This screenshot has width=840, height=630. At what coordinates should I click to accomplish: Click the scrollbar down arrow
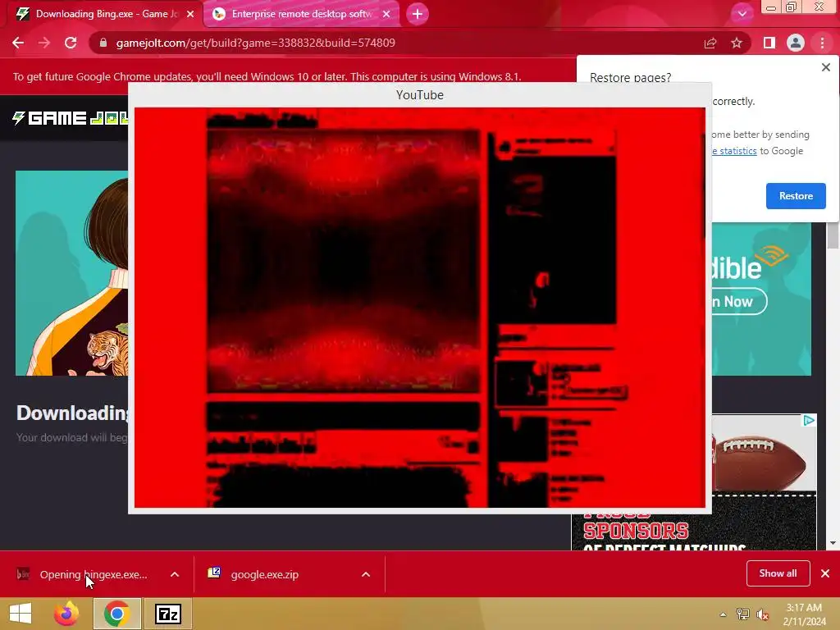[x=833, y=543]
